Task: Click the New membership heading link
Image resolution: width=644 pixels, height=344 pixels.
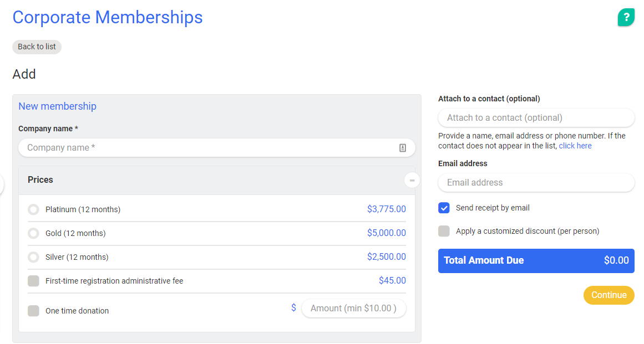Action: point(58,106)
